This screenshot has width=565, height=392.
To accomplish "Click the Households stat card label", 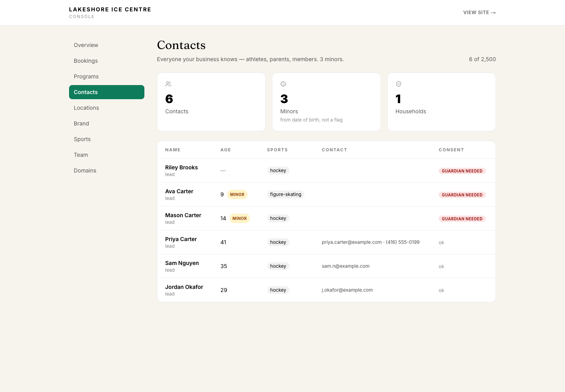I will click(x=411, y=111).
